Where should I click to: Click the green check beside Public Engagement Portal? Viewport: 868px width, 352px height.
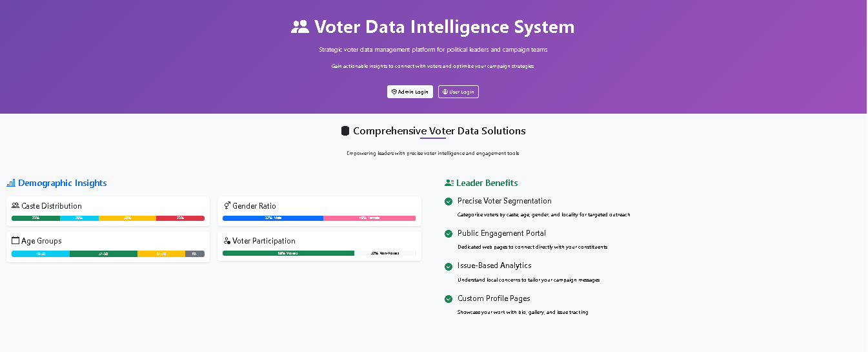coord(449,234)
